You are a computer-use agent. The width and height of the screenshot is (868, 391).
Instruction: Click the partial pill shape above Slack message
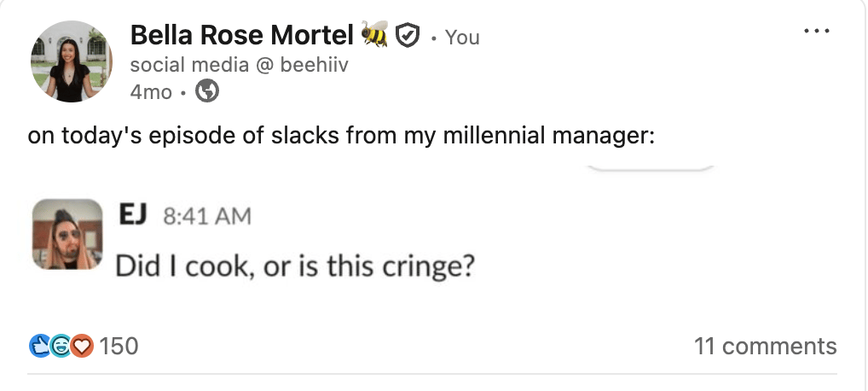click(x=651, y=167)
